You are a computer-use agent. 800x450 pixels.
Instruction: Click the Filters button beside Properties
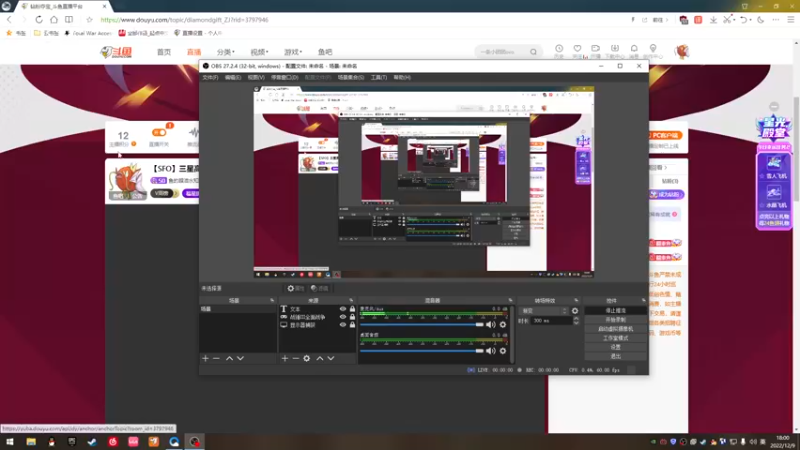pos(320,288)
